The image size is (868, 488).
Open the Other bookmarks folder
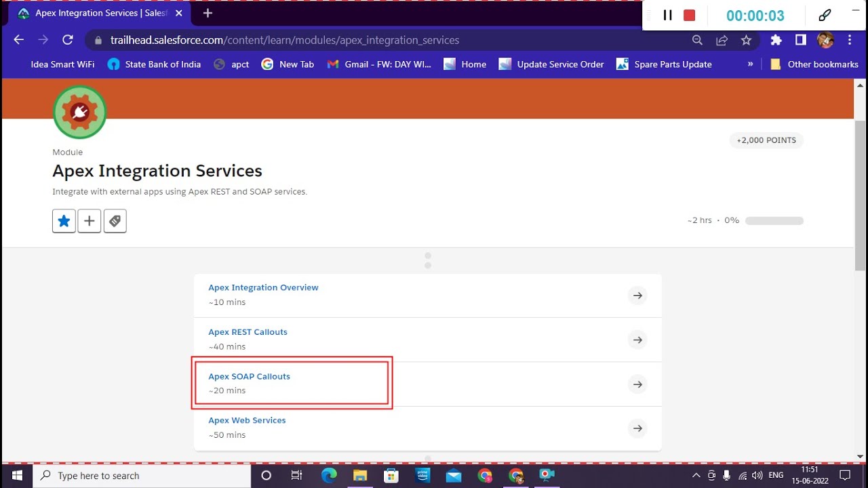coord(814,64)
